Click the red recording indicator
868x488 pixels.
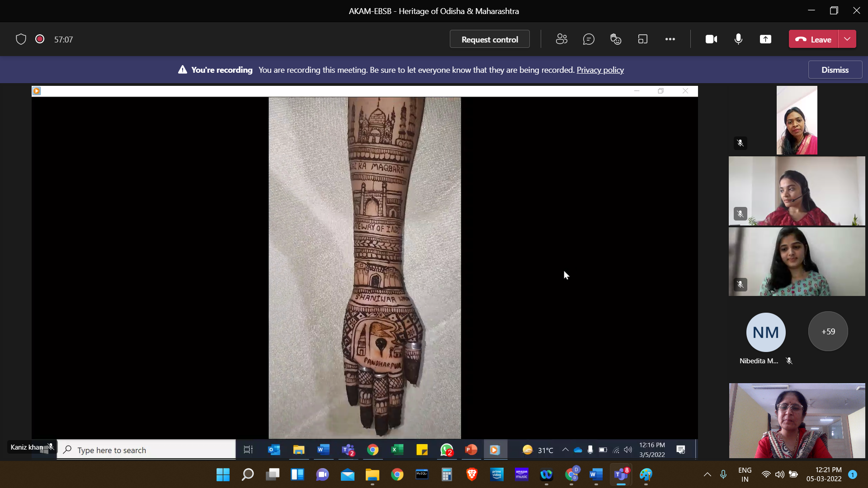tap(40, 39)
